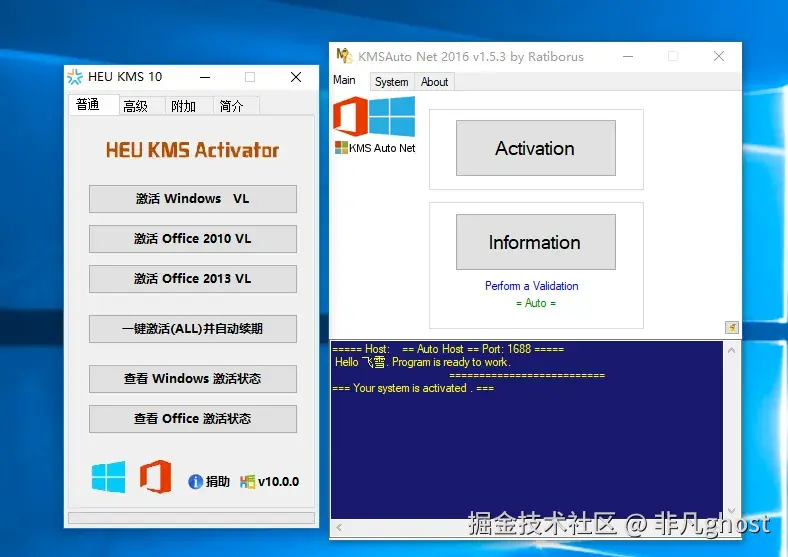The image size is (788, 557).
Task: Click 查看 Office 激活状态 button
Action: [x=193, y=419]
